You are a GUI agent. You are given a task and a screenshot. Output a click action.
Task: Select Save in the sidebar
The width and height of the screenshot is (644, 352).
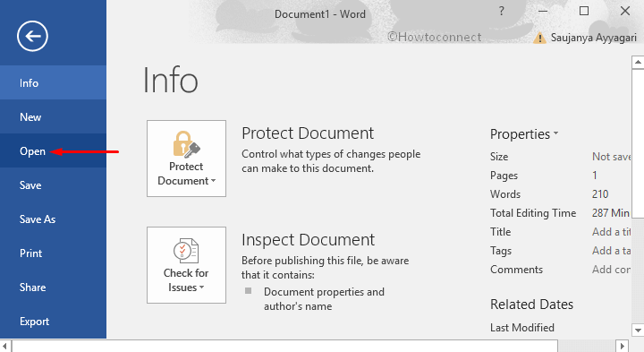click(x=53, y=185)
